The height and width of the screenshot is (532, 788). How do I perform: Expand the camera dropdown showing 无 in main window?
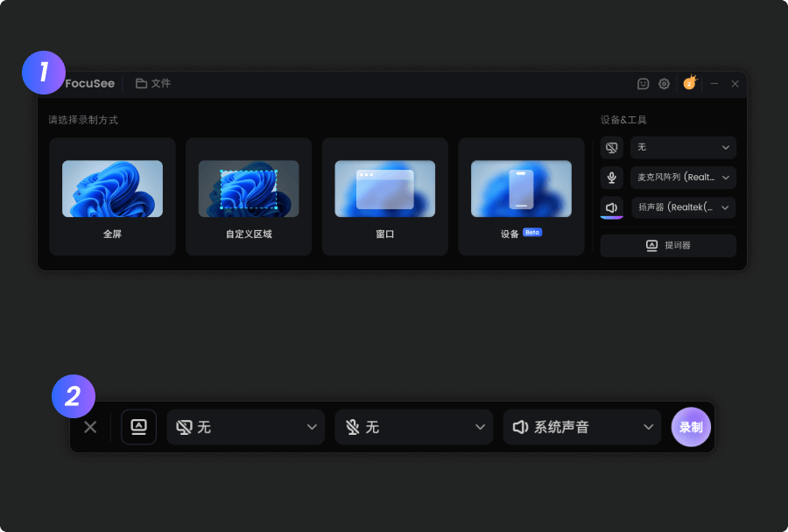point(684,148)
